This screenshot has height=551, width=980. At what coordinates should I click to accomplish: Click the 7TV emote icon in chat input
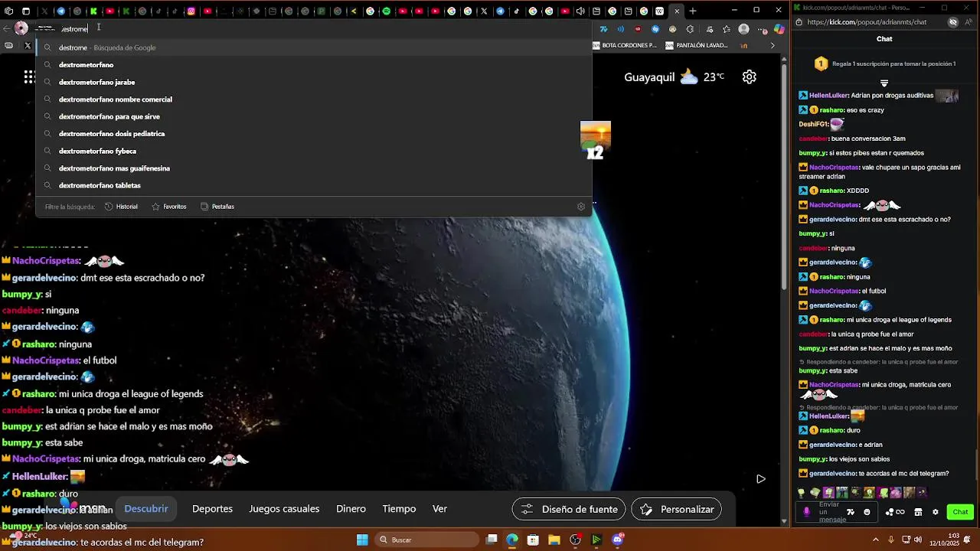coord(850,512)
